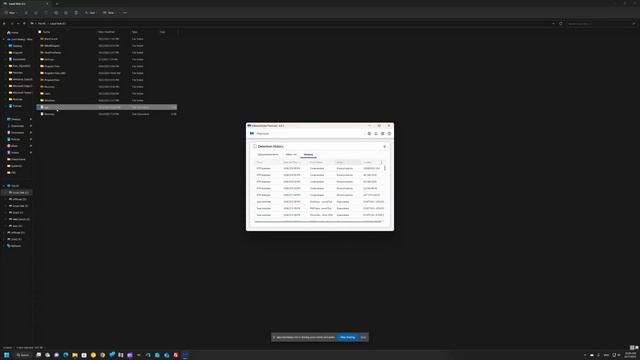This screenshot has width=640, height=360.
Task: Switch to the Allow List tab
Action: pyautogui.click(x=291, y=155)
